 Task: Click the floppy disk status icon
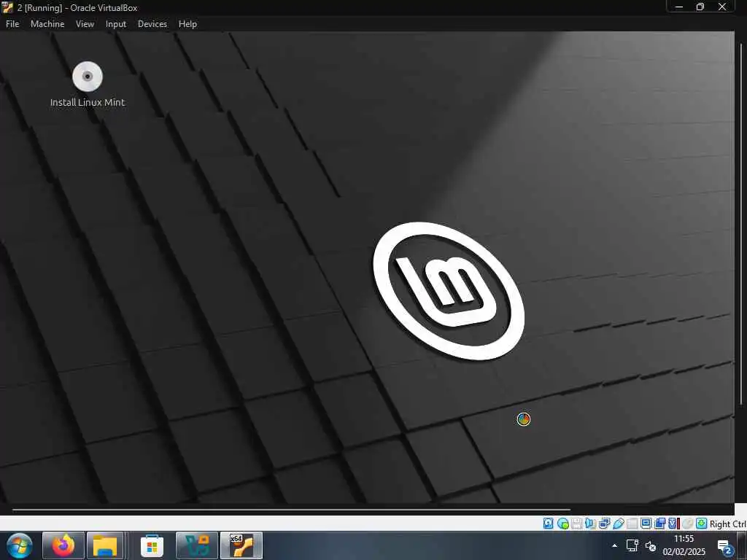[576, 524]
